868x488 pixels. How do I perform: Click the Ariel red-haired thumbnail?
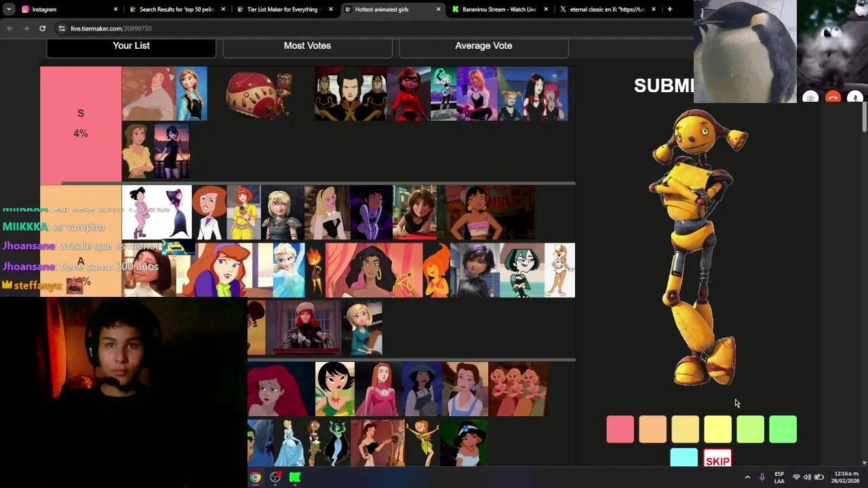point(281,389)
